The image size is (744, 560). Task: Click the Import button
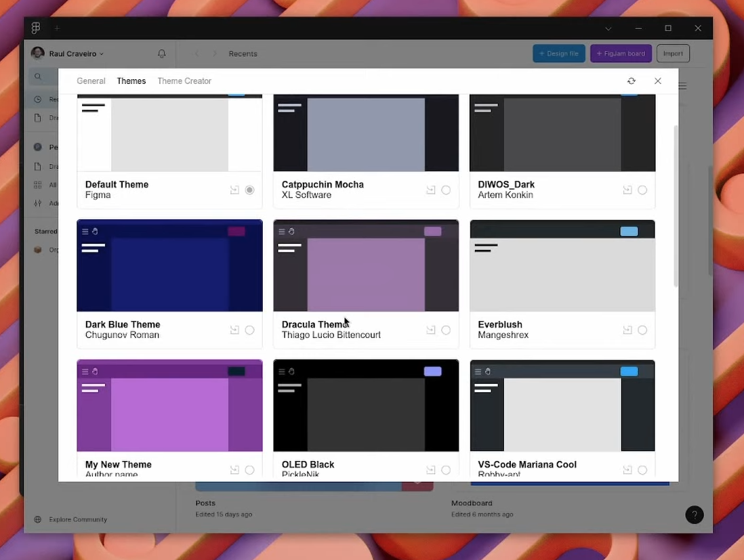tap(673, 53)
